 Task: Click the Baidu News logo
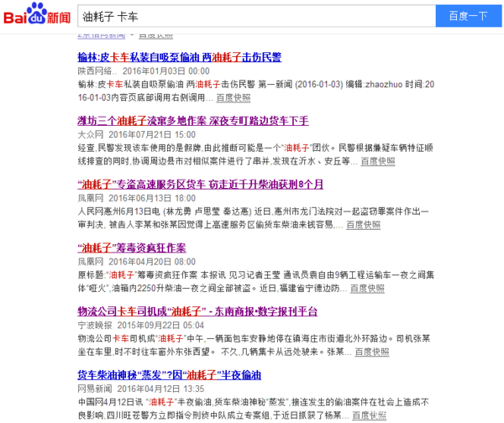38,15
